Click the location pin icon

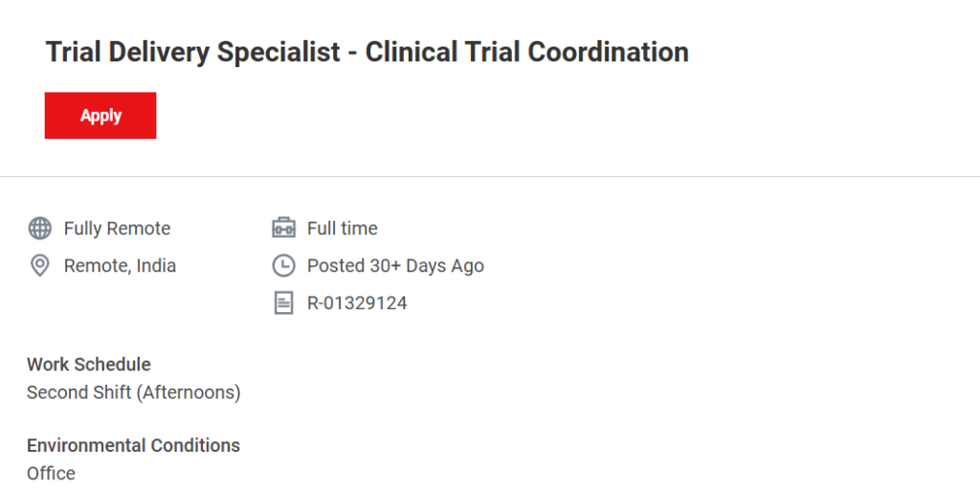(x=39, y=265)
